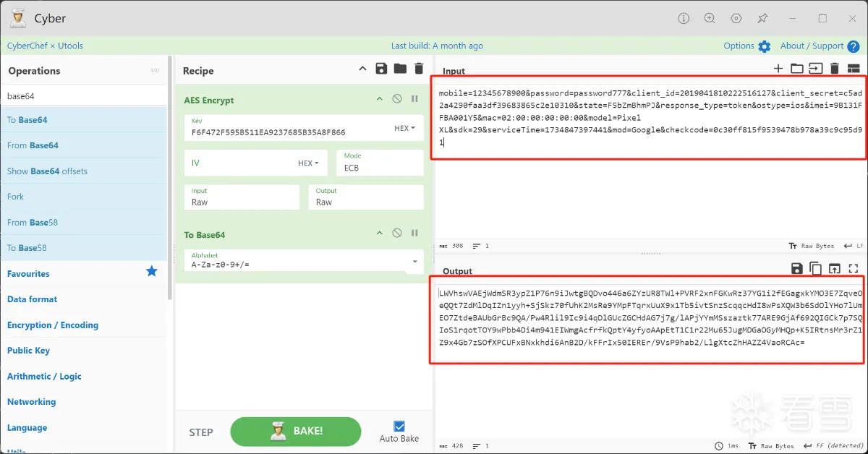
Task: Select the Fork operation
Action: pos(83,197)
